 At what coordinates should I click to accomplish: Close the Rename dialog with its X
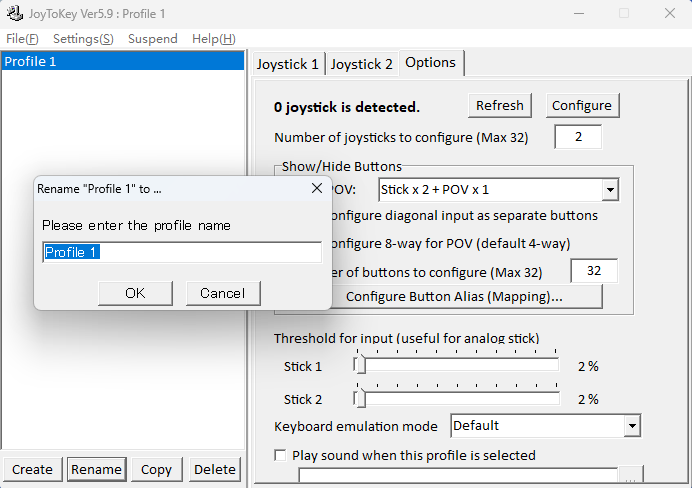tap(316, 188)
